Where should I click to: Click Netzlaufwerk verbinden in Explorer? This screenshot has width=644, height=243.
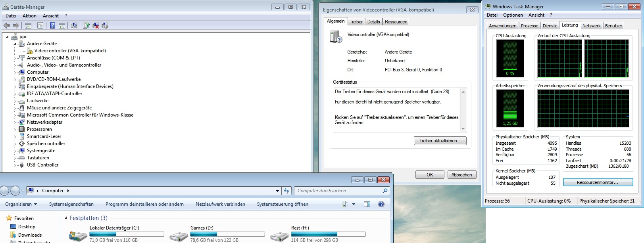click(x=220, y=204)
